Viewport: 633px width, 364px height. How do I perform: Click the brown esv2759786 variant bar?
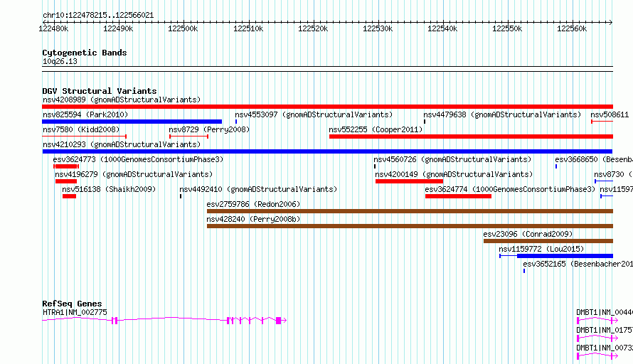click(x=410, y=211)
